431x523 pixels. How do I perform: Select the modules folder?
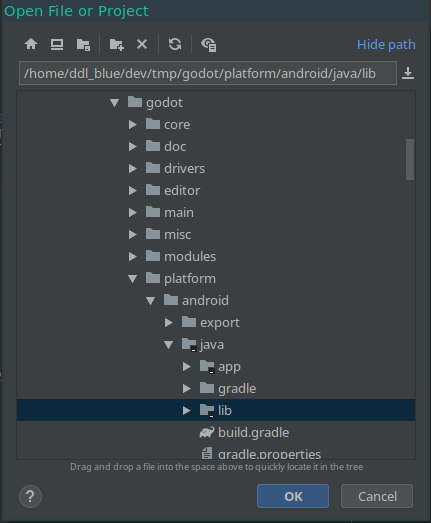coord(190,256)
